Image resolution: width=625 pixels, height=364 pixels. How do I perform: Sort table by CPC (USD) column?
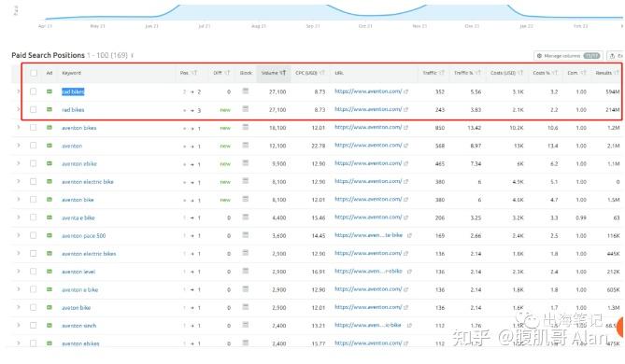pos(310,73)
